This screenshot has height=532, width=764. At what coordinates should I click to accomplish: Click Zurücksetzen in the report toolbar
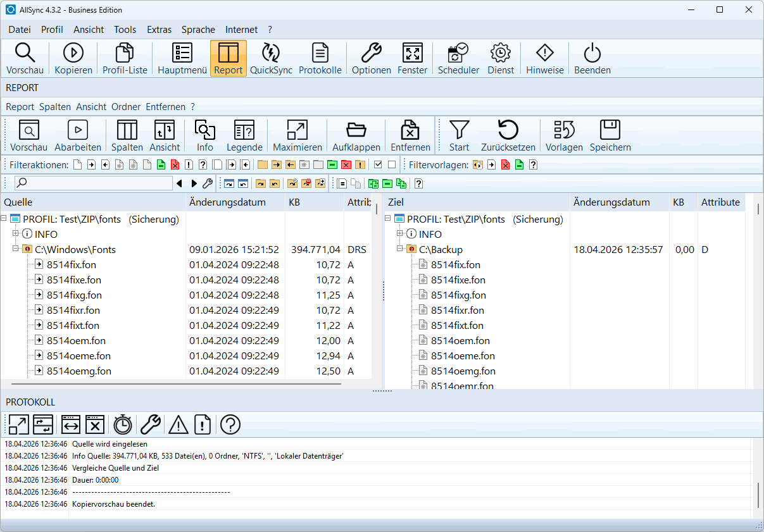(x=508, y=136)
